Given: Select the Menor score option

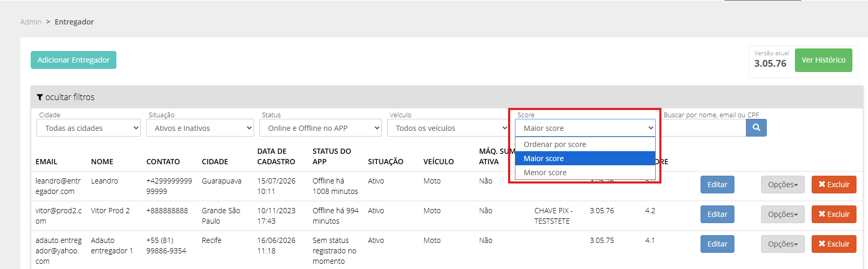Looking at the screenshot, I should coord(585,173).
